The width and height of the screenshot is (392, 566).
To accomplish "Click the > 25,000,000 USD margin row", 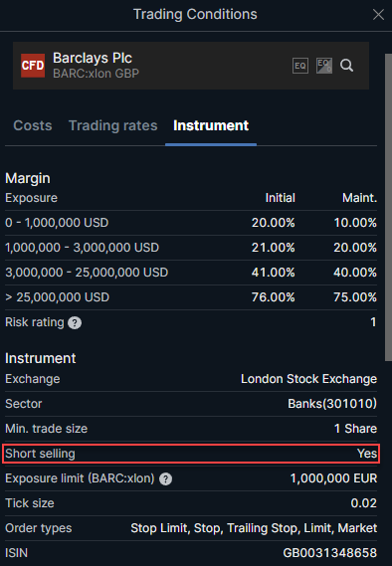I will [191, 297].
